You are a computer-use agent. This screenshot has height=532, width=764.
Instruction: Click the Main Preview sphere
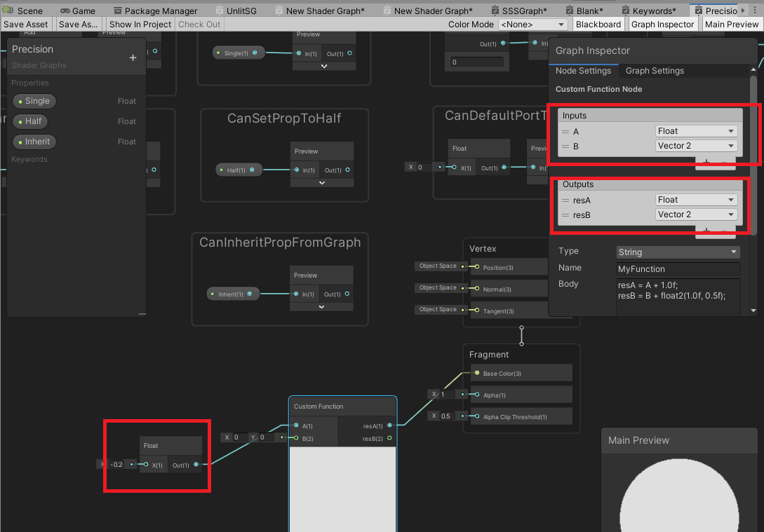[x=678, y=496]
